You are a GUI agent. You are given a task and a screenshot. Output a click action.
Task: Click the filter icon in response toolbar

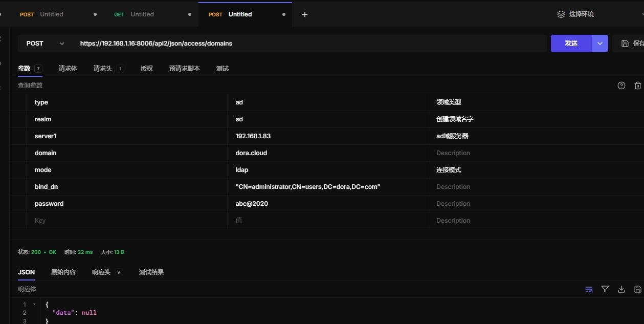[605, 289]
